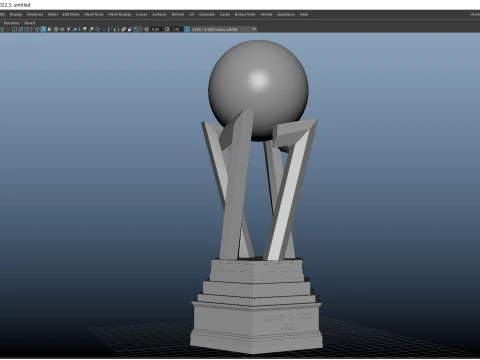Open the UV menu
The image size is (480, 360).
tap(191, 14)
